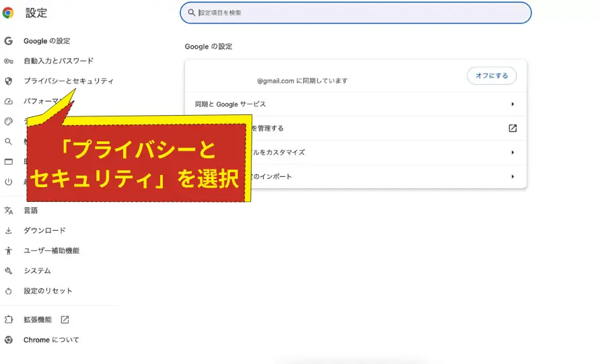
Task: Click the default browser window icon
Action: (x=9, y=162)
